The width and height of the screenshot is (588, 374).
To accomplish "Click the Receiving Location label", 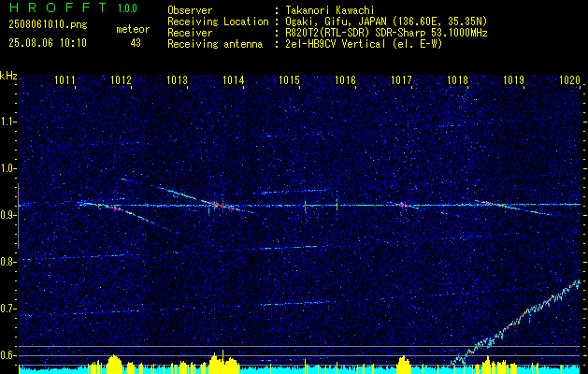I will (218, 22).
